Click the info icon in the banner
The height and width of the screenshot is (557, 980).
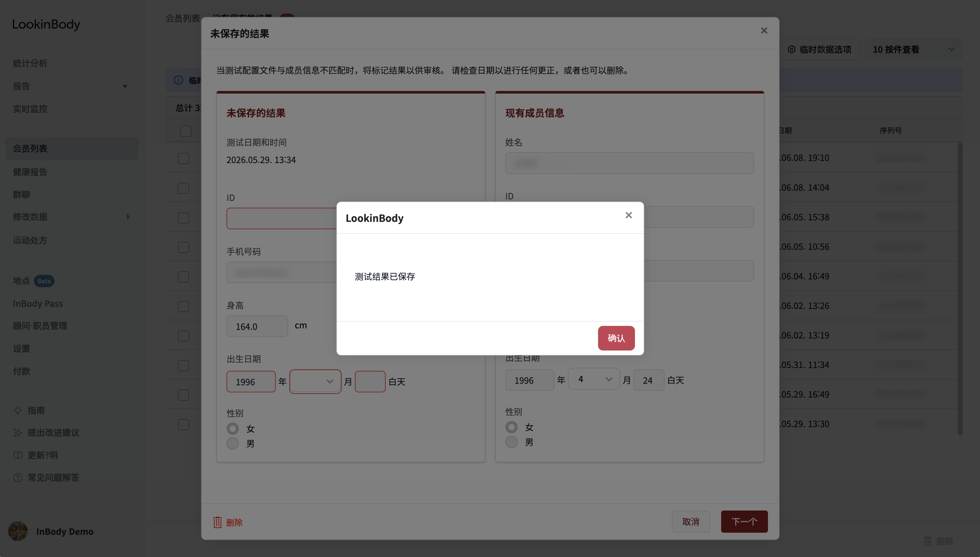(179, 80)
